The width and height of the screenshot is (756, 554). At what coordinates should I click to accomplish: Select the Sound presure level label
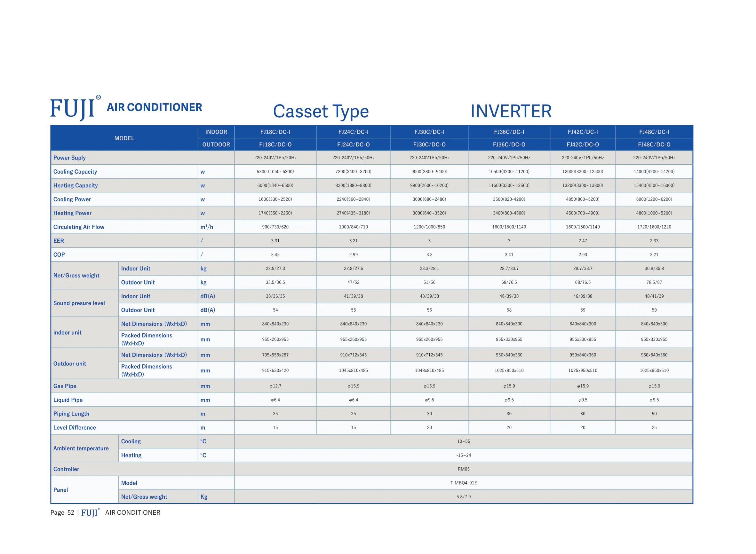[x=79, y=303]
